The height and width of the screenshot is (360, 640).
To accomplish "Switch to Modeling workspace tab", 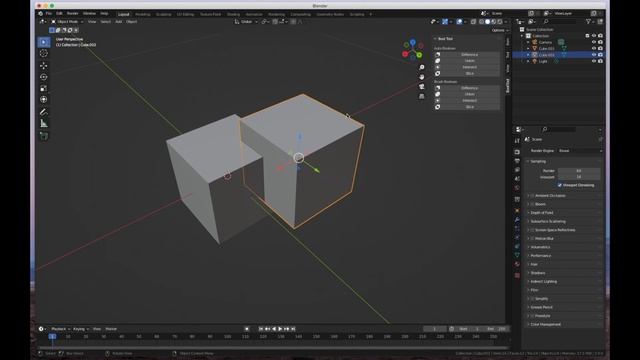I will [x=143, y=14].
